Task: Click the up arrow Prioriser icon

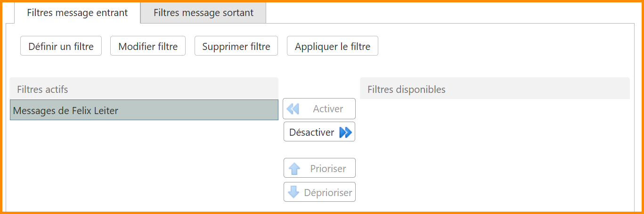Action: pyautogui.click(x=294, y=169)
